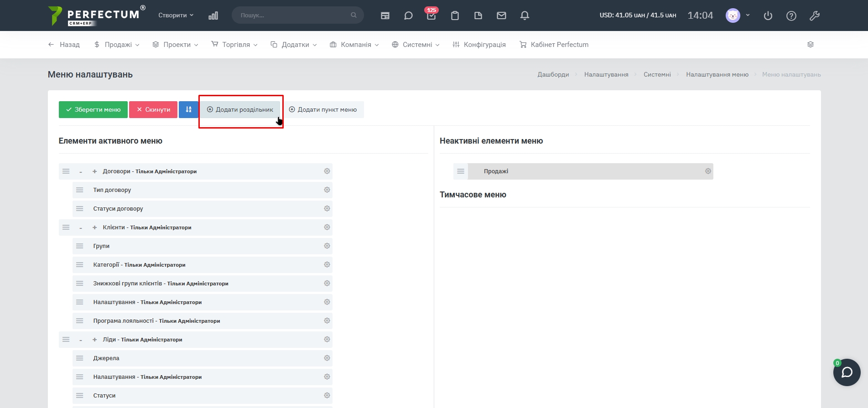The height and width of the screenshot is (408, 868).
Task: Expand the Договори group with the plus
Action: click(95, 171)
